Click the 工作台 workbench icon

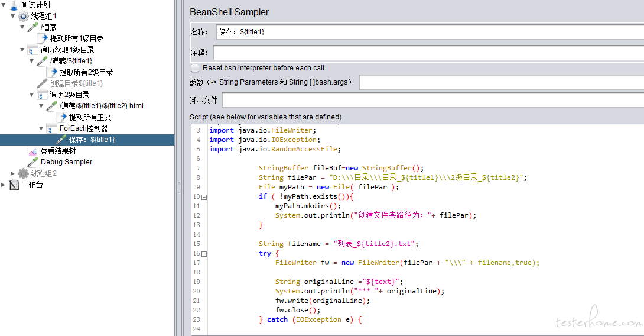(x=14, y=185)
